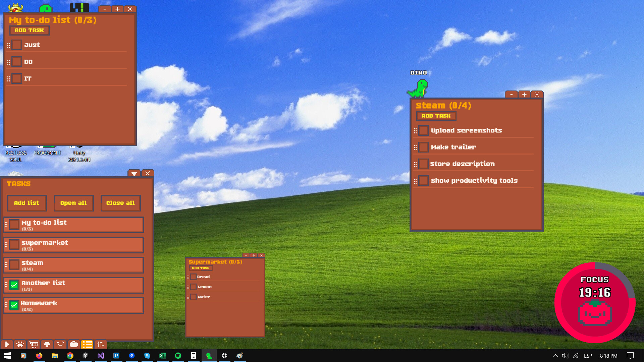Click the smiley face icon in toolbar
Viewport: 644px width, 362px height.
(60, 344)
